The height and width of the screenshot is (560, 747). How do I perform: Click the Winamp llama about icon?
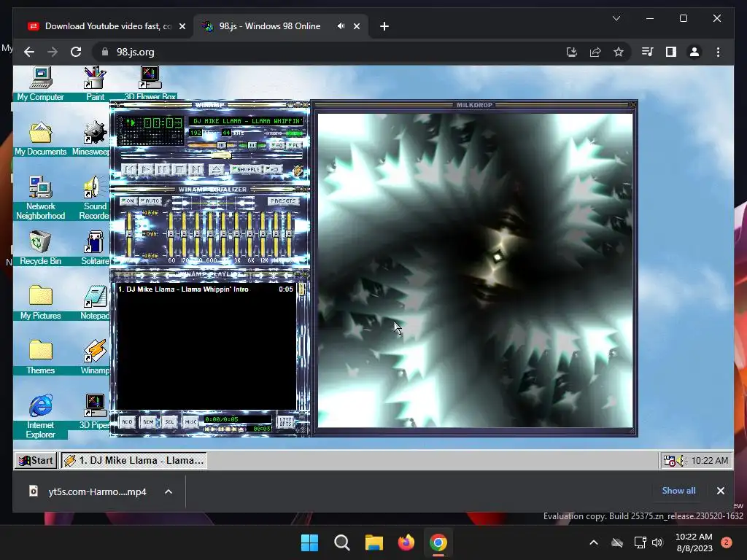[x=298, y=171]
